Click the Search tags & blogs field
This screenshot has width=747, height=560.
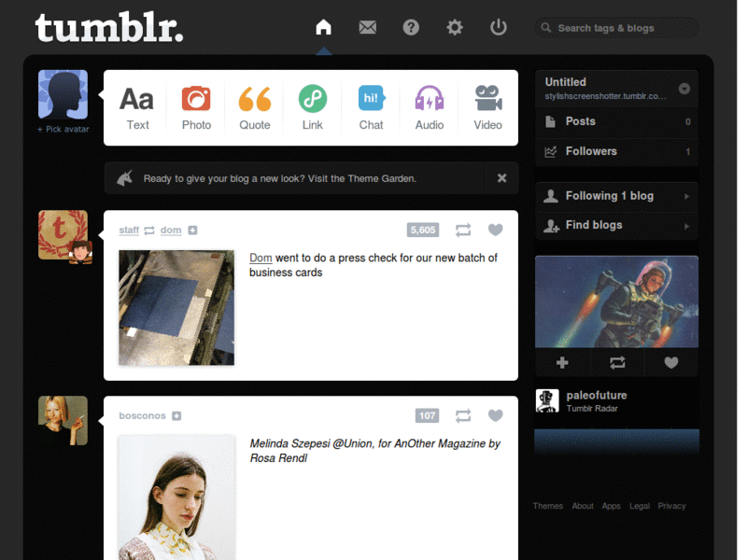point(616,28)
